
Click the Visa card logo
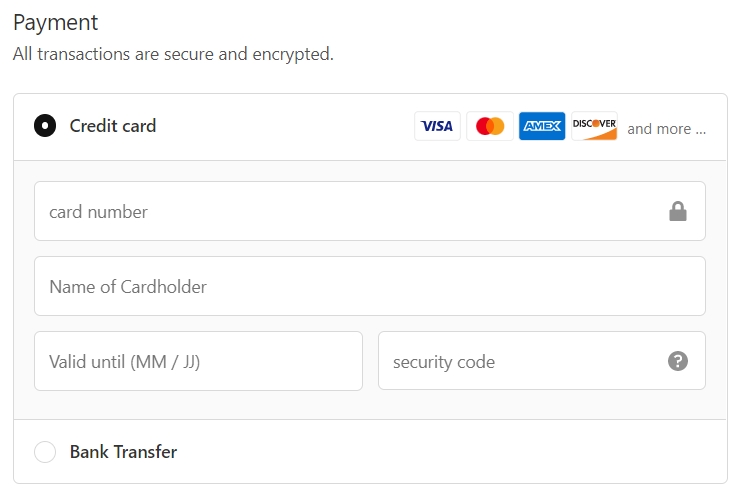pos(437,126)
